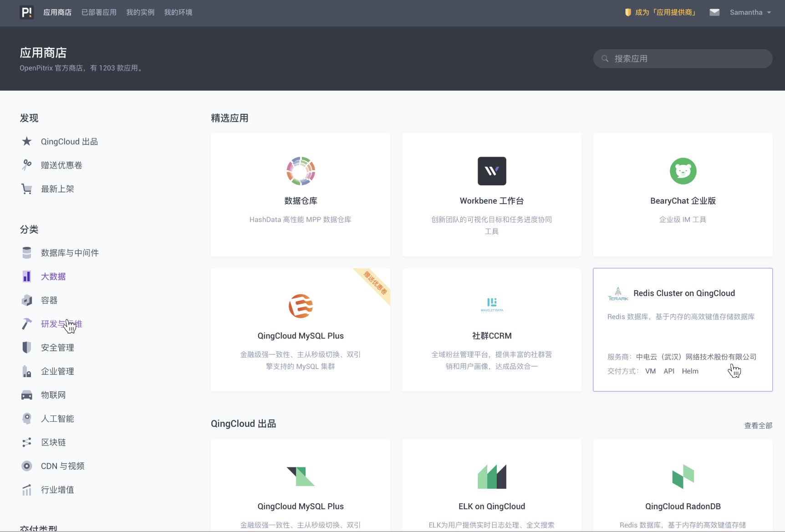The width and height of the screenshot is (785, 532).
Task: Click the Redis Cluster on QingCloud title
Action: click(x=684, y=293)
